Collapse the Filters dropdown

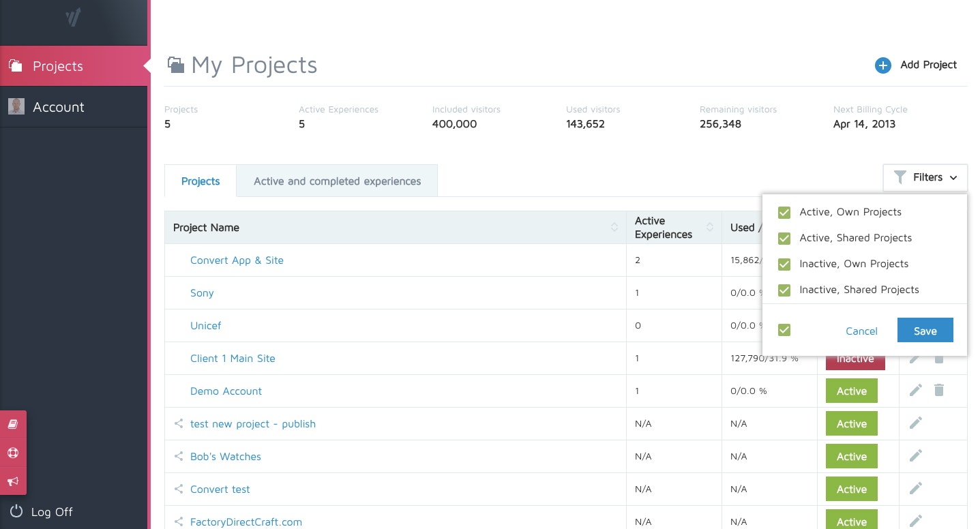[x=925, y=178]
